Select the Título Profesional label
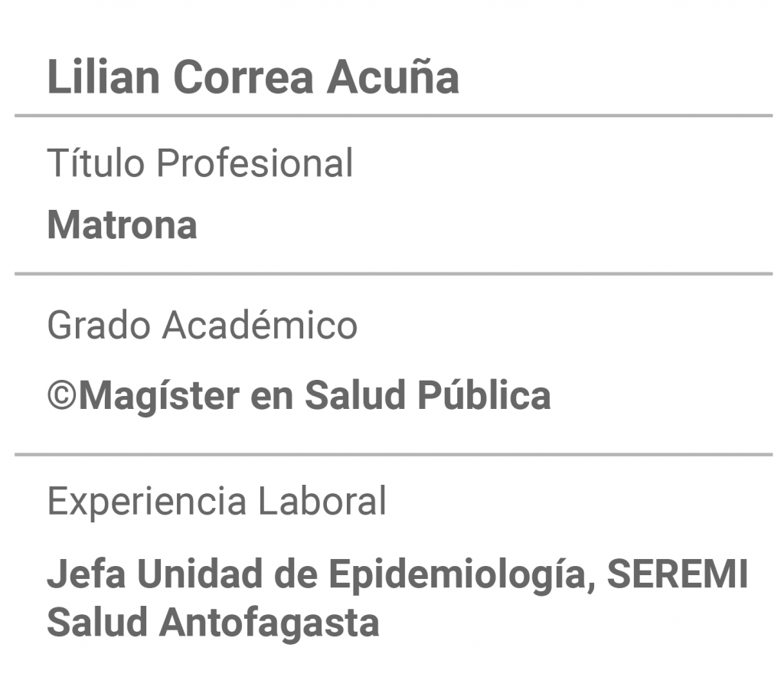The height and width of the screenshot is (700, 784). (x=200, y=162)
